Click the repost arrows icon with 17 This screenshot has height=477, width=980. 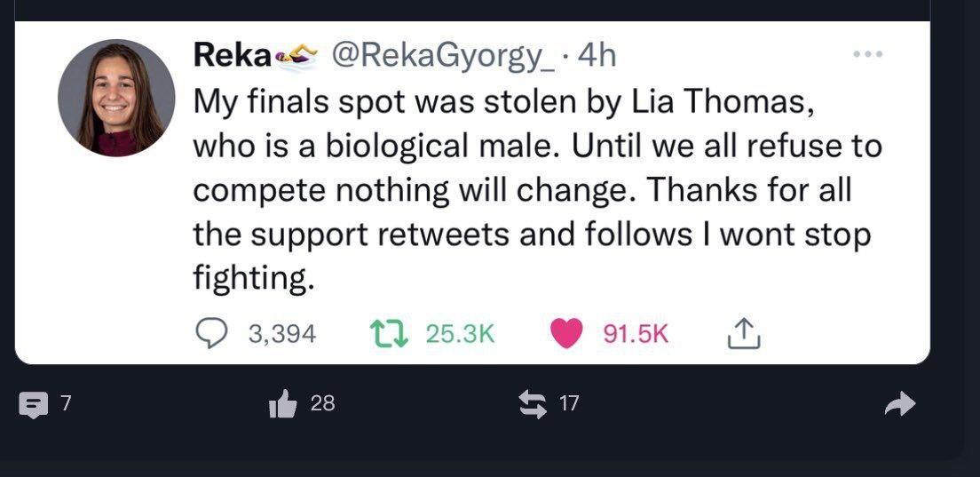pos(533,404)
